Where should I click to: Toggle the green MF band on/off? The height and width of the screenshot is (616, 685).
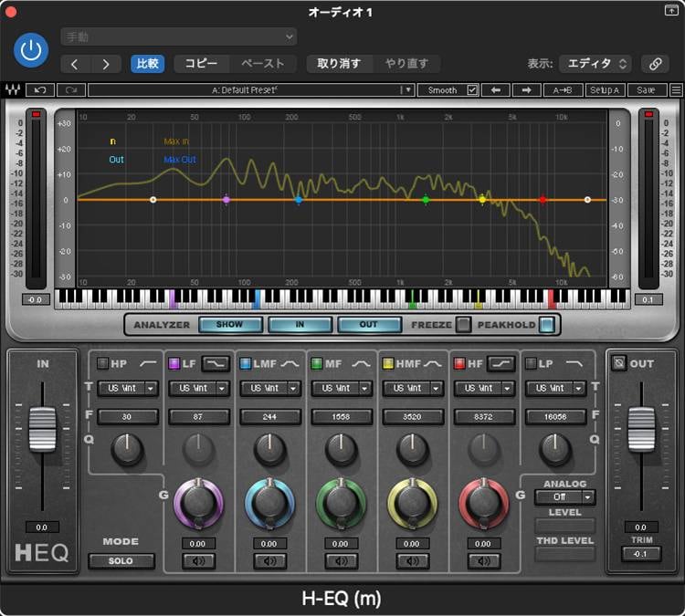(317, 363)
